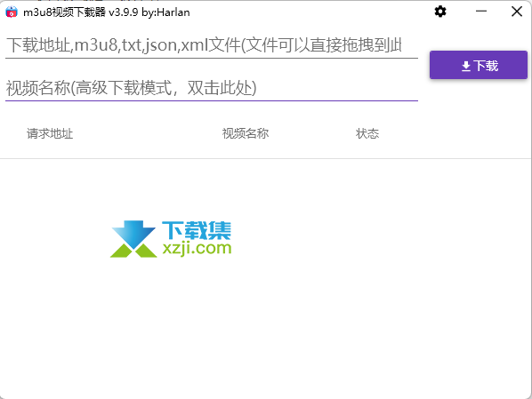
Task: Minimize the m3u8 downloader window
Action: coord(481,12)
